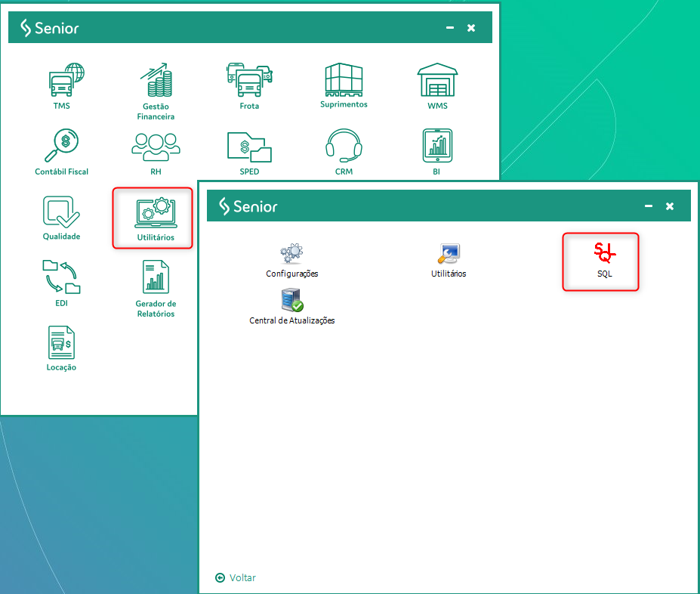The width and height of the screenshot is (700, 594).
Task: Open the Locação module
Action: pos(62,348)
